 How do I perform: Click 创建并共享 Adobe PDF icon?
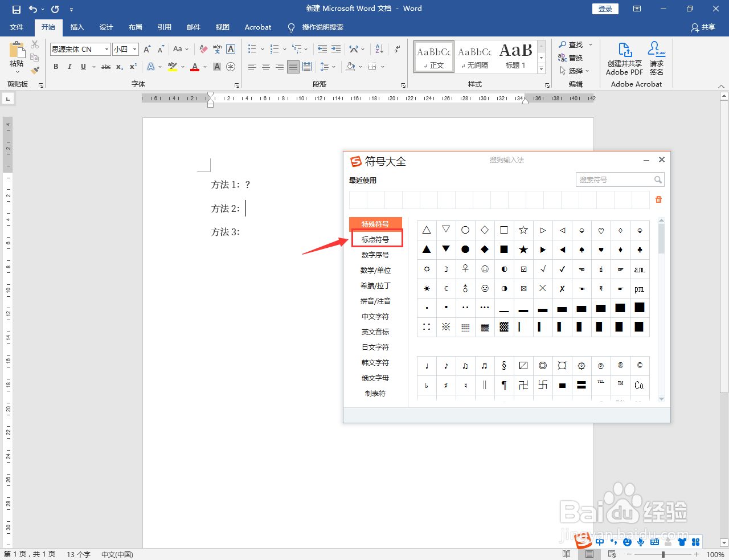pyautogui.click(x=625, y=59)
